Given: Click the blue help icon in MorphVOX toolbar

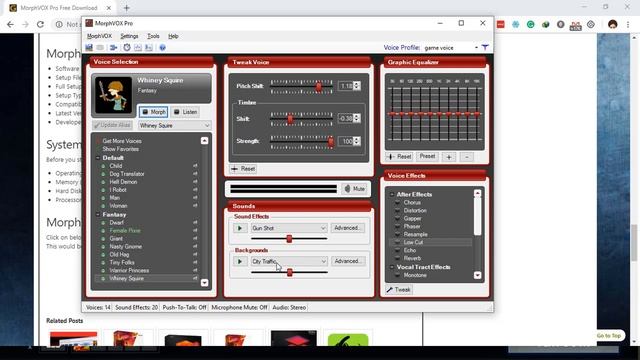Looking at the screenshot, I should 162,48.
